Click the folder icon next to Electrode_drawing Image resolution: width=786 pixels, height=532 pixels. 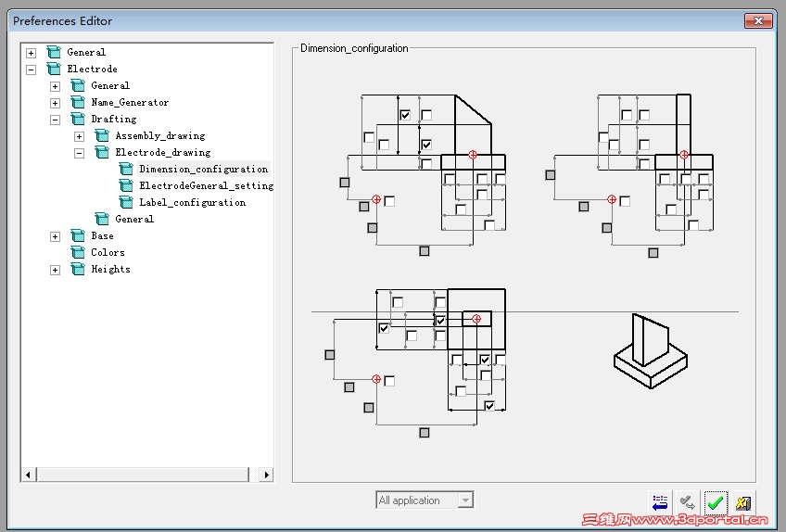(102, 152)
